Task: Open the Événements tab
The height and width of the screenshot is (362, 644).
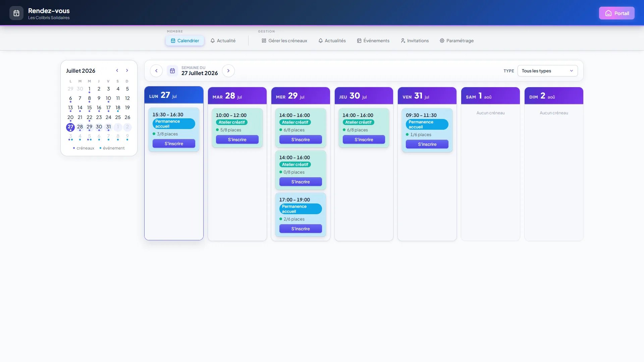Action: click(373, 41)
